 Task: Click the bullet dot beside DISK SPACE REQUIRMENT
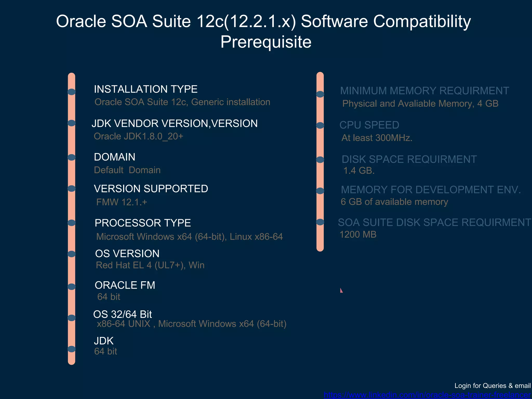(320, 160)
